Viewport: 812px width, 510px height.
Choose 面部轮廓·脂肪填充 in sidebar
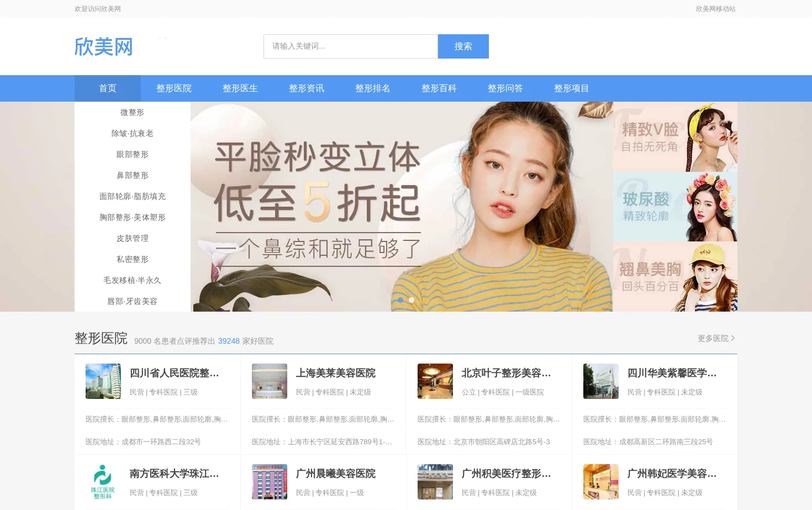pyautogui.click(x=133, y=196)
